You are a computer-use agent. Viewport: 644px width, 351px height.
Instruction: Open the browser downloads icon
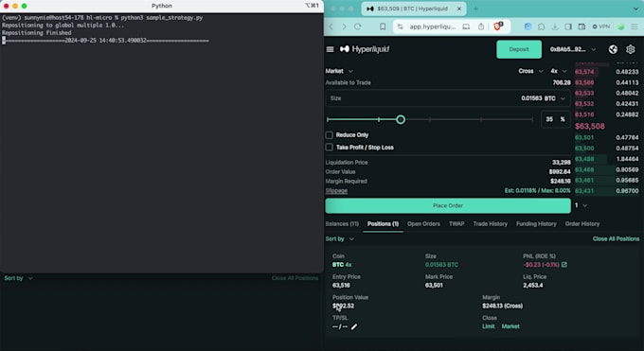(554, 26)
